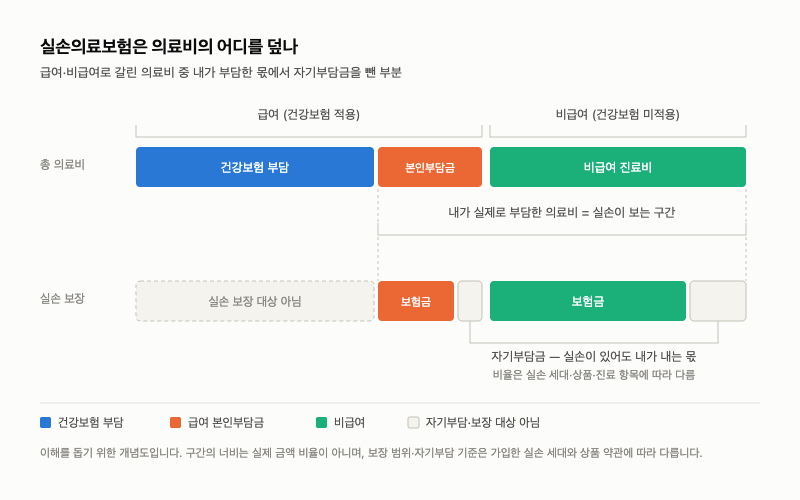Click the row label 총 의료비

coord(62,164)
